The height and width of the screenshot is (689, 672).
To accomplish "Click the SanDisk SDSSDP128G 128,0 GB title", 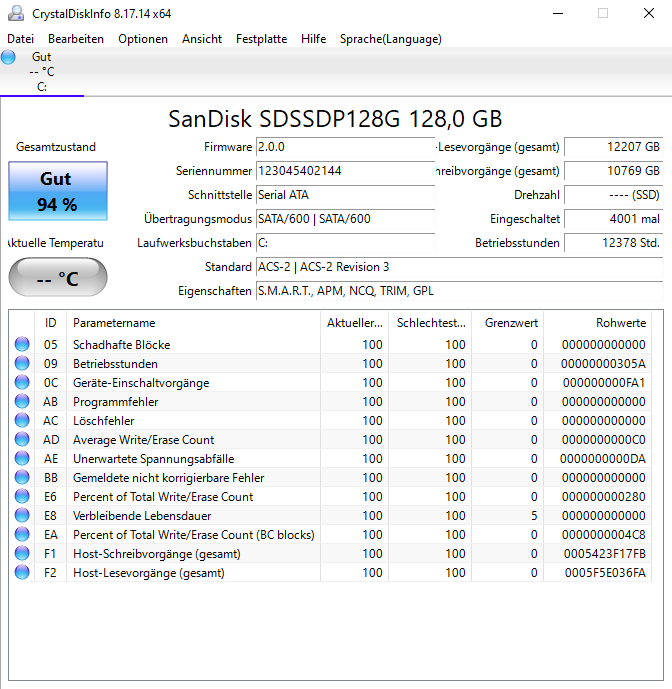I will click(335, 119).
